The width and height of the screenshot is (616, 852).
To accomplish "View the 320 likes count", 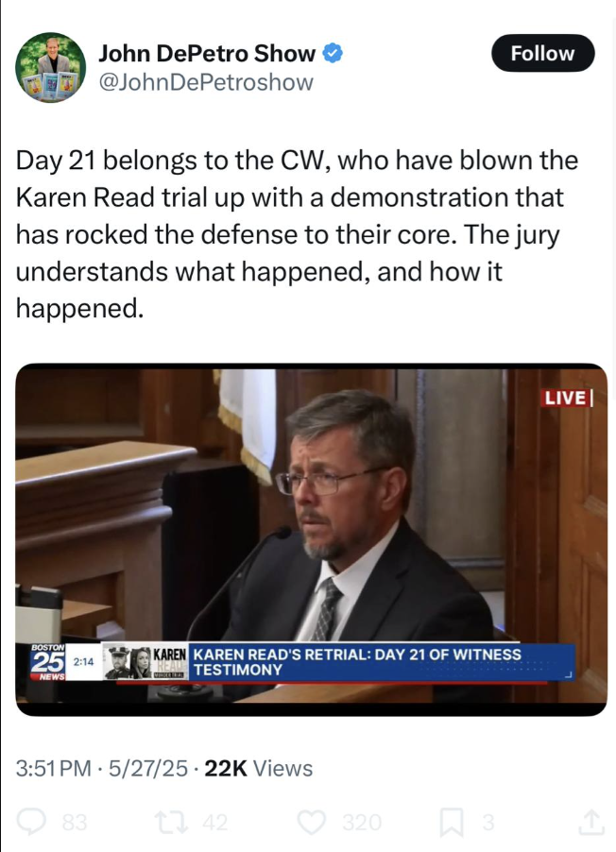I will (362, 822).
